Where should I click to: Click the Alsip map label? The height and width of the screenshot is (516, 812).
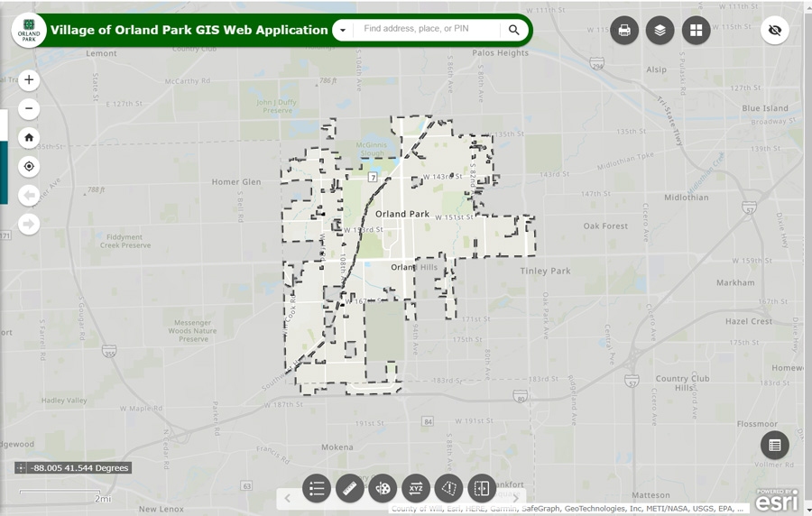point(656,69)
